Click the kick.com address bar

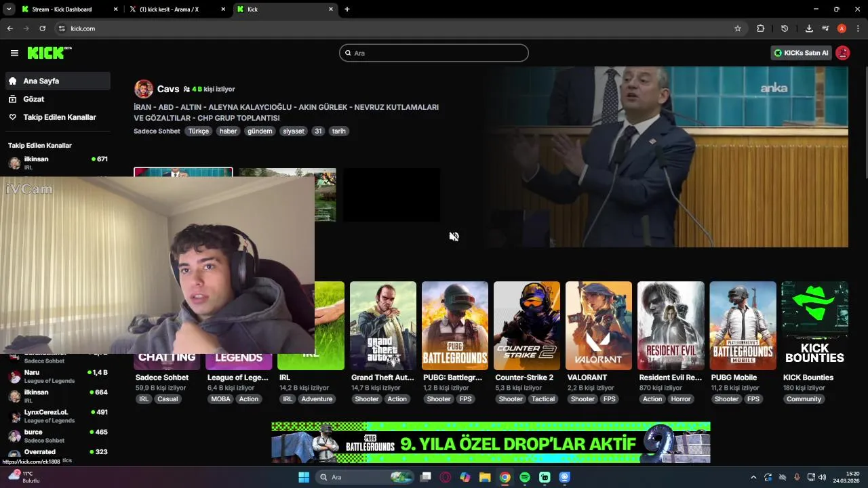point(399,28)
